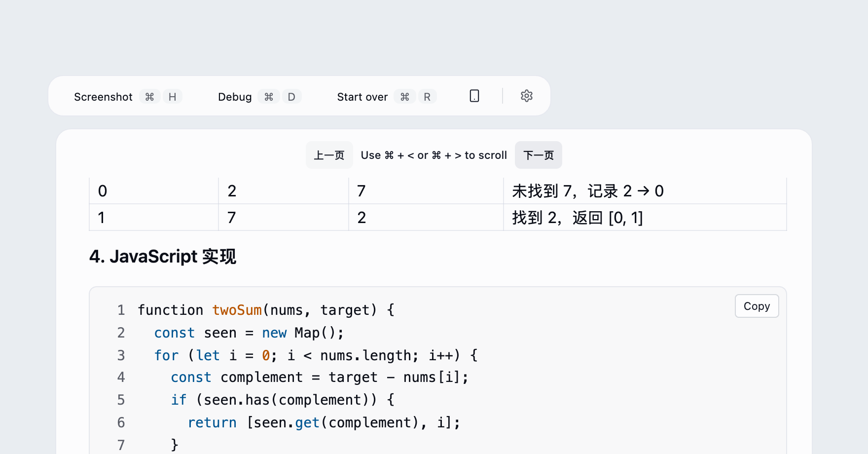Click the ⌘ key badge beside Start over
The height and width of the screenshot is (454, 868).
pyautogui.click(x=405, y=97)
